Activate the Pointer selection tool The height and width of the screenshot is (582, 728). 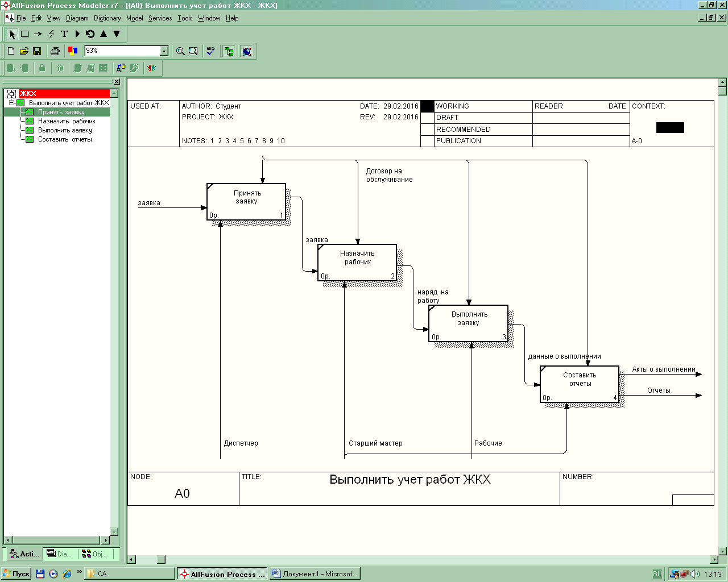click(x=12, y=34)
